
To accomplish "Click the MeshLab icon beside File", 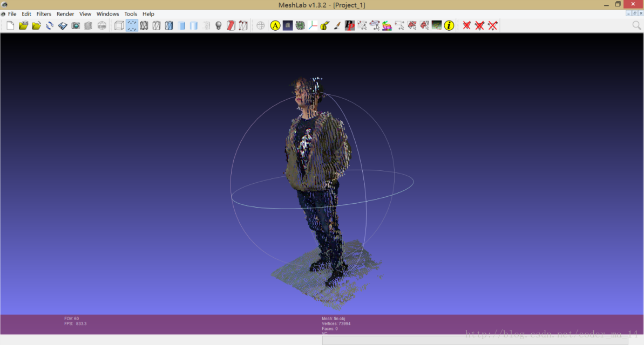I will point(3,14).
